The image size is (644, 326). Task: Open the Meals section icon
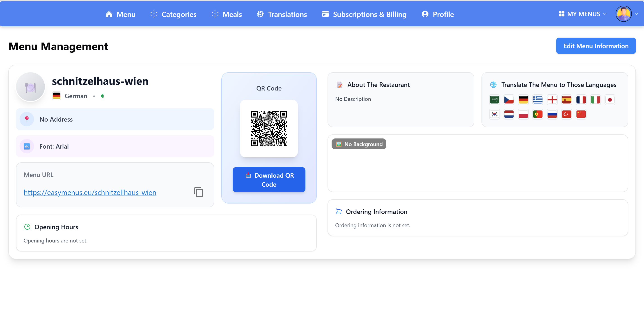tap(215, 14)
